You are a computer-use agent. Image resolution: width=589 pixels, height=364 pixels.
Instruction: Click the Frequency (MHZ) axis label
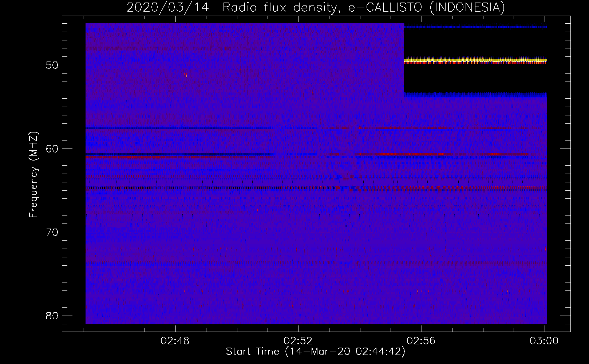coord(33,175)
